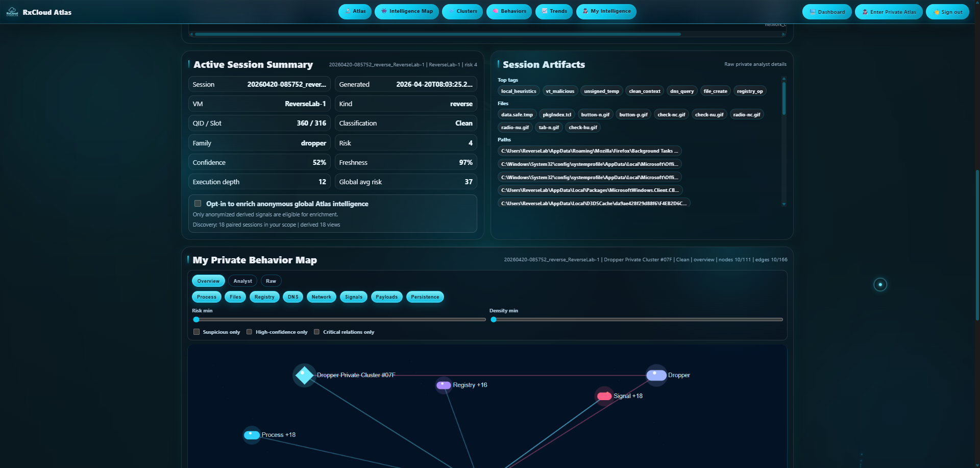Switch to the Behaviors tab
Image resolution: width=980 pixels, height=468 pixels.
click(509, 12)
